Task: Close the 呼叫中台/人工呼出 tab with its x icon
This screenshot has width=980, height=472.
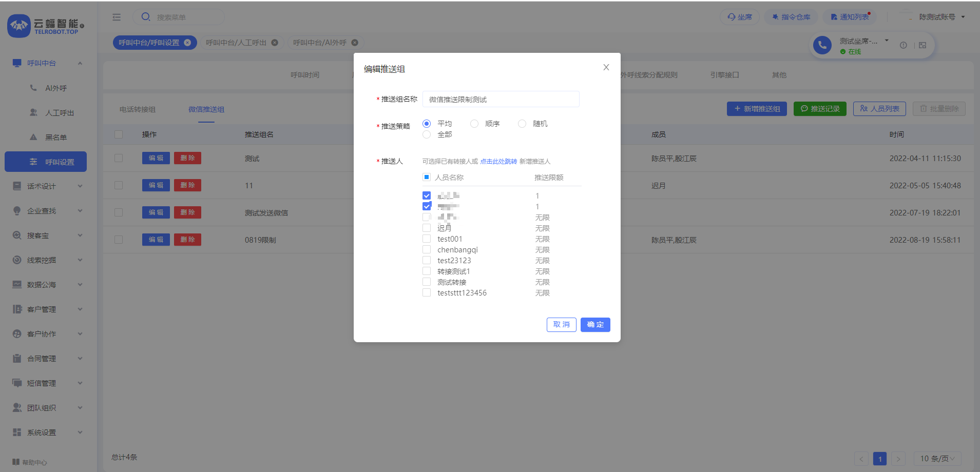Action: coord(275,43)
